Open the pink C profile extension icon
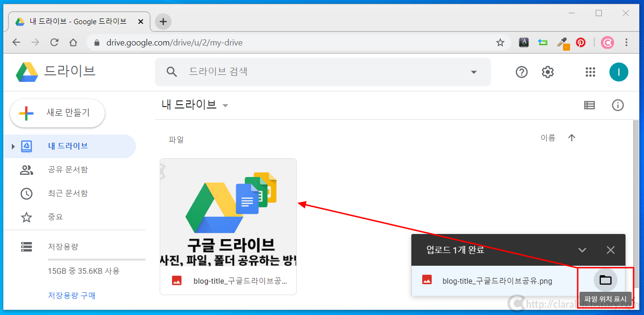The image size is (644, 315). [608, 43]
